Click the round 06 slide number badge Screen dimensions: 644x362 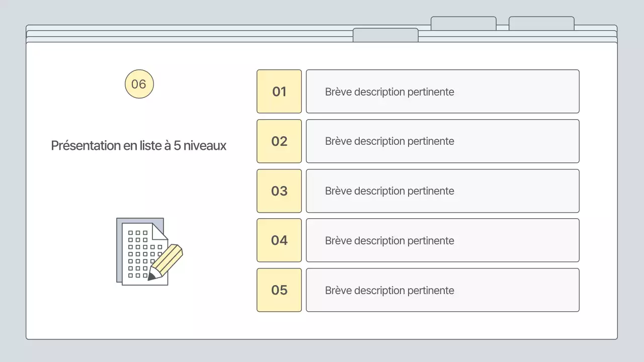pos(139,84)
